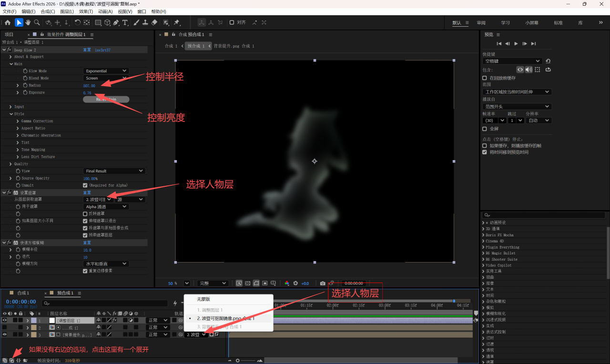Image resolution: width=610 pixels, height=364 pixels.
Task: Enable 在回放前缓存 checkbox
Action: (485, 78)
